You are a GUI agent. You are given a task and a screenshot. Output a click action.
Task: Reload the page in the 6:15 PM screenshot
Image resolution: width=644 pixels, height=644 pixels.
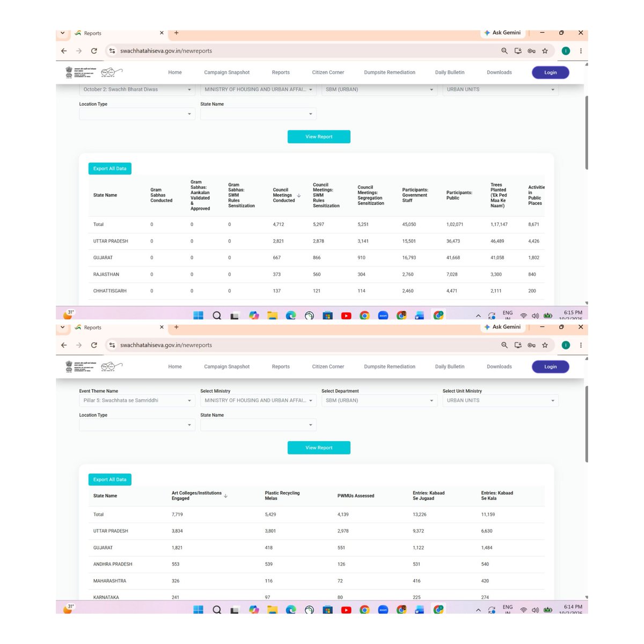[94, 51]
